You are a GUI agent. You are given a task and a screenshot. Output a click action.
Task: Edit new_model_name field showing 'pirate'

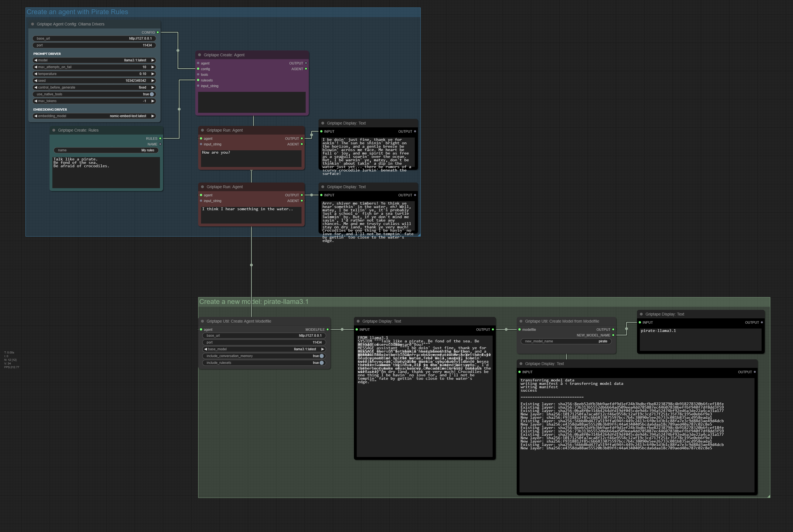coord(566,341)
